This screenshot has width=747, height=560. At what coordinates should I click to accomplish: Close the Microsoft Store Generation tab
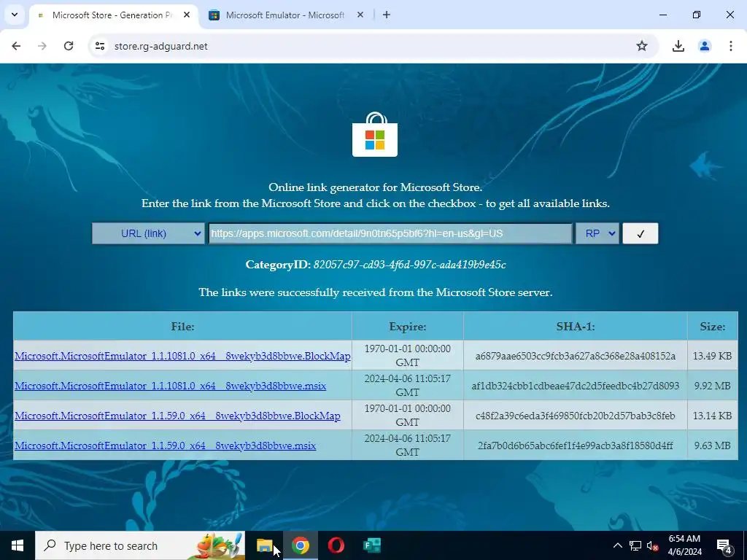coord(187,15)
